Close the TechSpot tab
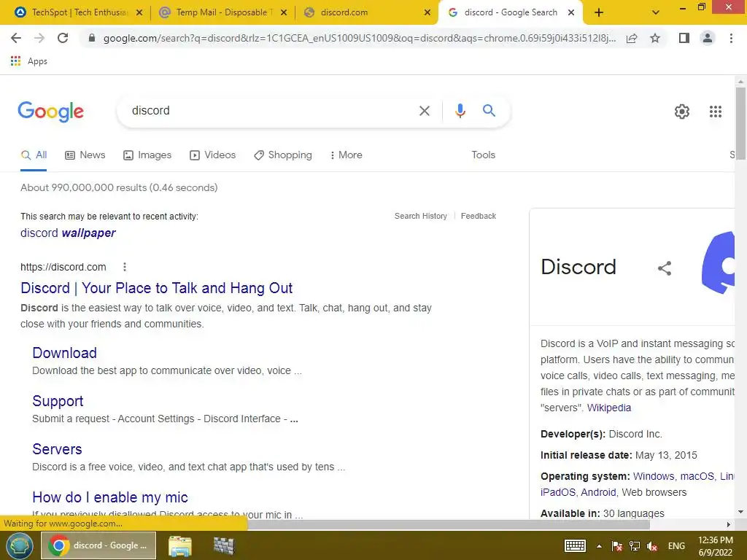 pos(139,12)
